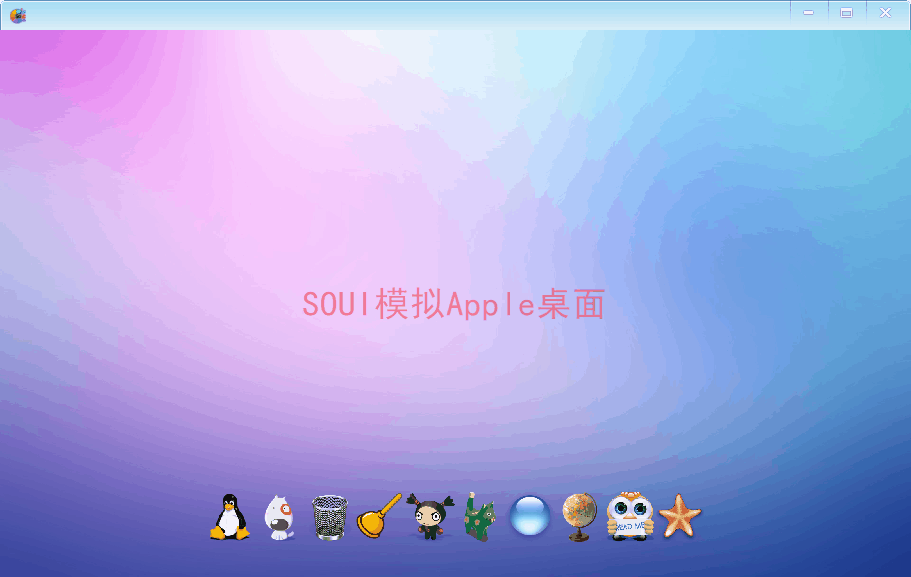The height and width of the screenshot is (577, 911).
Task: Click the pigtail girl character icon
Action: 430,516
